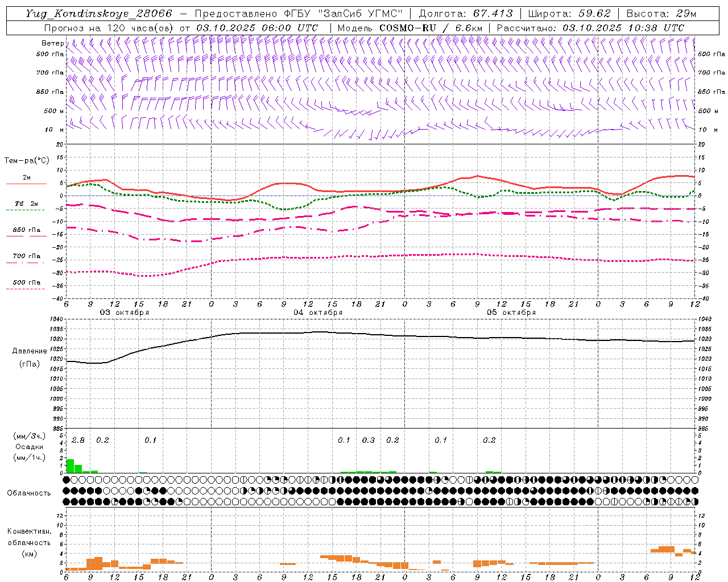This screenshot has height=582, width=728.
Task: Click the 03 октября date label
Action: [125, 313]
